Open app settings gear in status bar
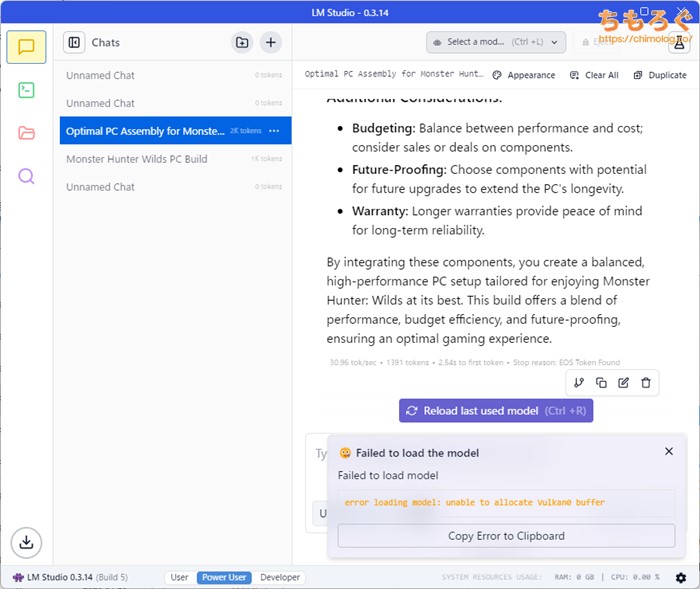The image size is (700, 589). [x=681, y=578]
